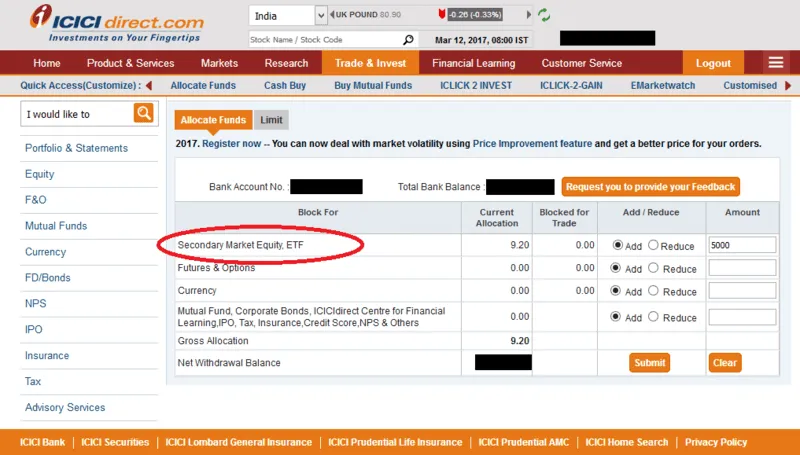
Task: Open ICLICK 2 INVEST quick link
Action: pyautogui.click(x=476, y=86)
